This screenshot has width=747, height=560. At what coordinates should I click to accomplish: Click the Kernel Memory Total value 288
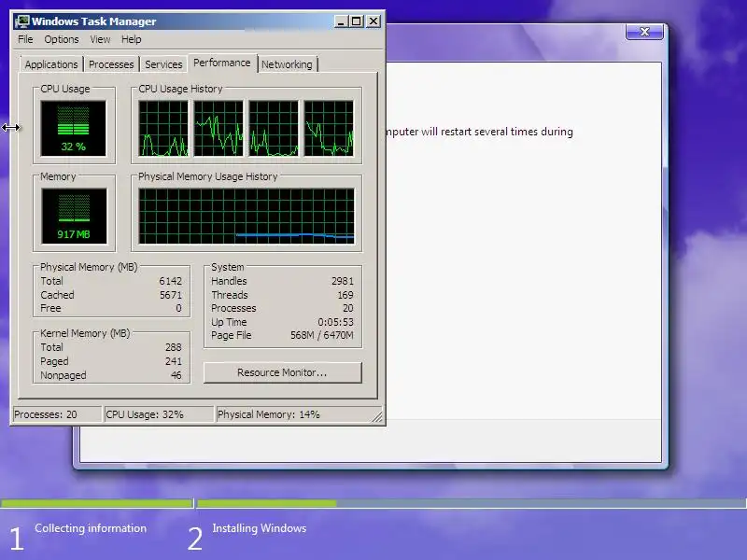[174, 347]
